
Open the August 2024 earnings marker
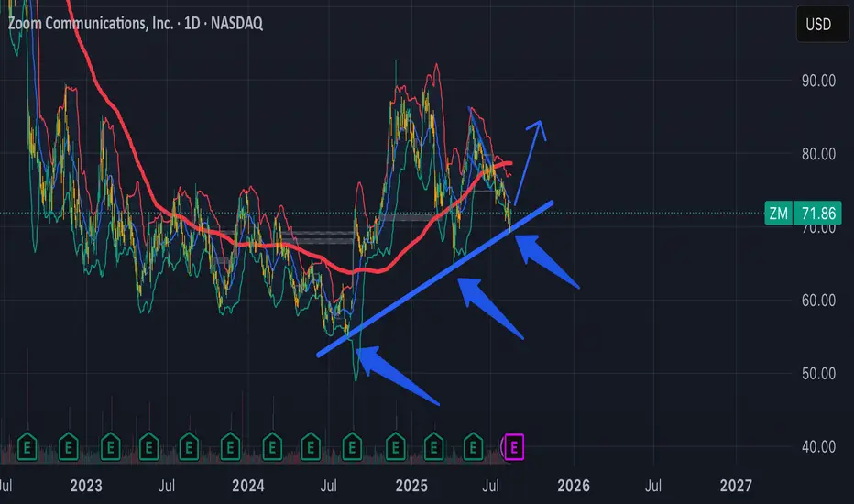(353, 447)
